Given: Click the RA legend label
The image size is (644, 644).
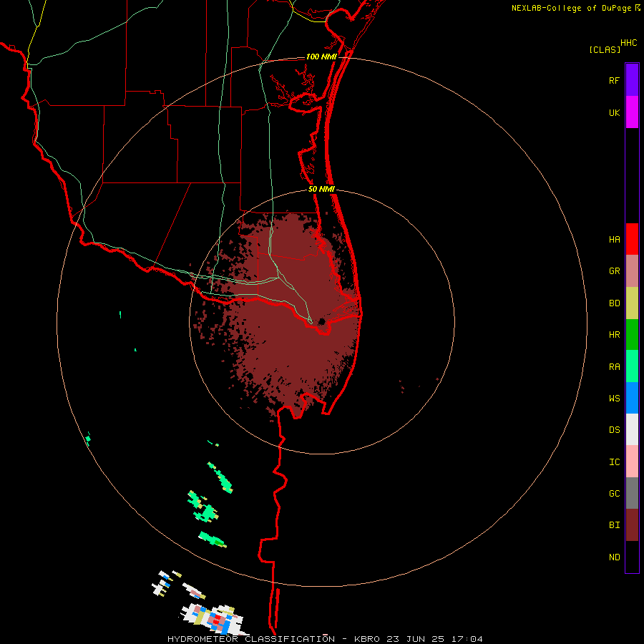Looking at the screenshot, I should point(614,366).
